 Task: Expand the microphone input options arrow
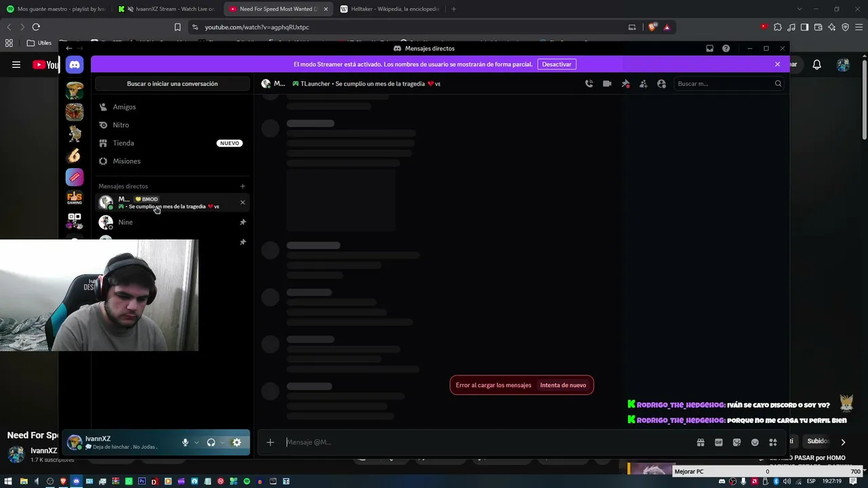coord(197,443)
